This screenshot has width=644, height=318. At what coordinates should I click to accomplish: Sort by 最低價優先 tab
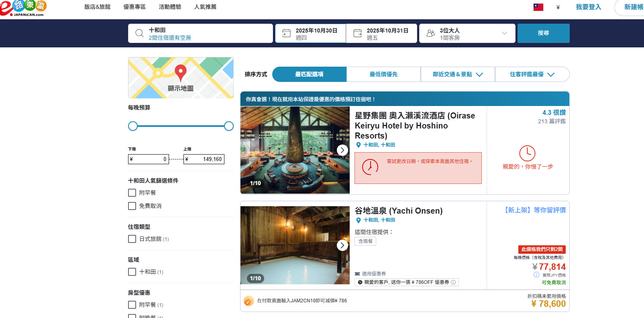383,74
